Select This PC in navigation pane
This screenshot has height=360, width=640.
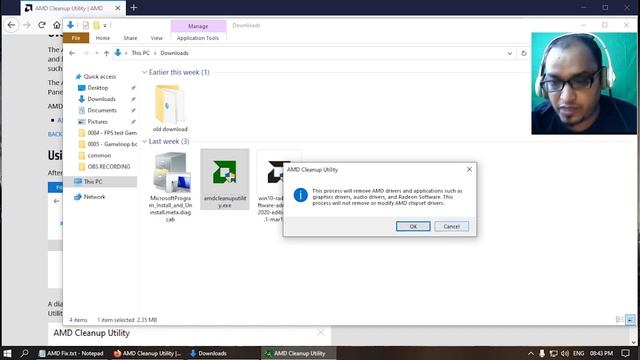coord(93,182)
